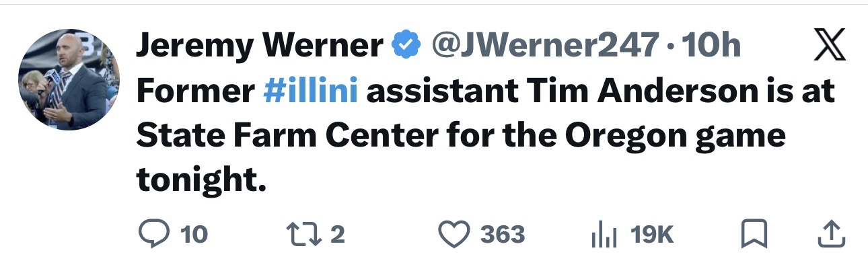Image resolution: width=868 pixels, height=275 pixels.
Task: Click the repost count of 2
Action: point(338,235)
